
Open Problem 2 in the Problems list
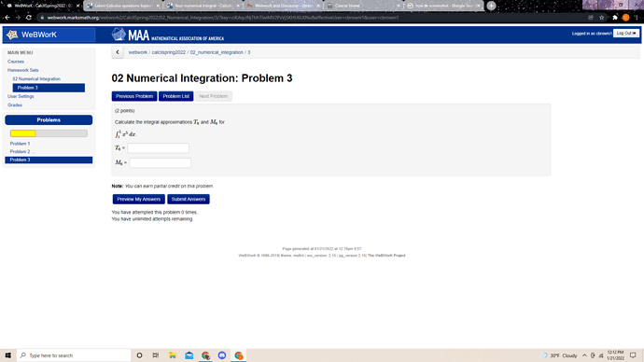(20, 152)
